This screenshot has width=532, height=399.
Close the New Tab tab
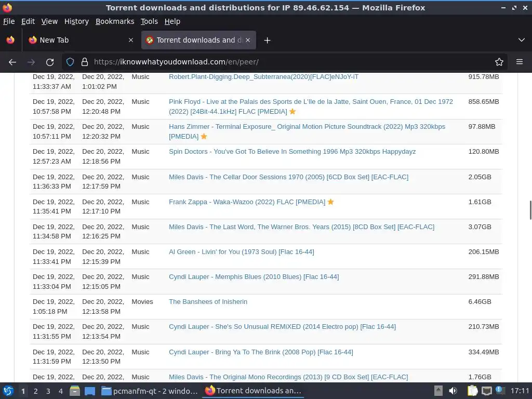point(130,40)
